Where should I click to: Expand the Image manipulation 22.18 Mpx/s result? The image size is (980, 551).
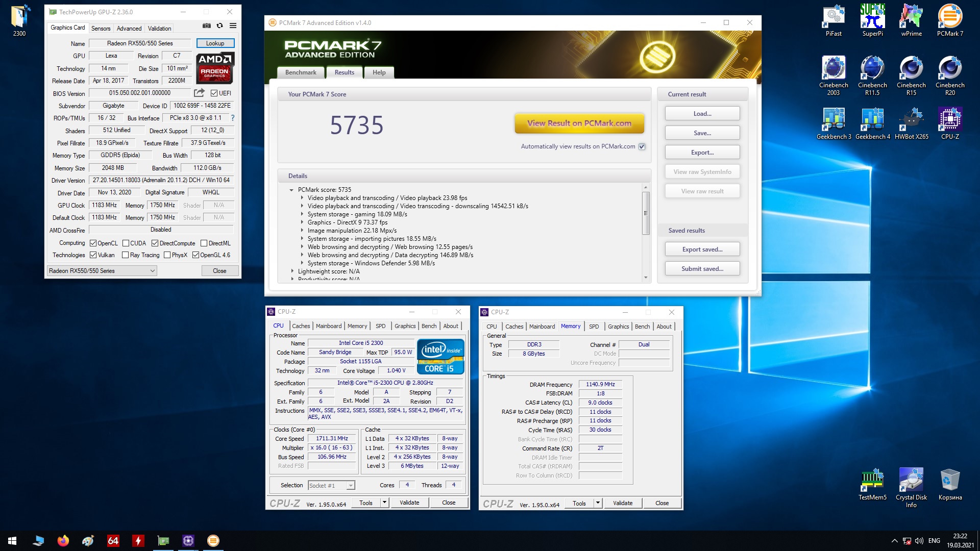(x=302, y=231)
